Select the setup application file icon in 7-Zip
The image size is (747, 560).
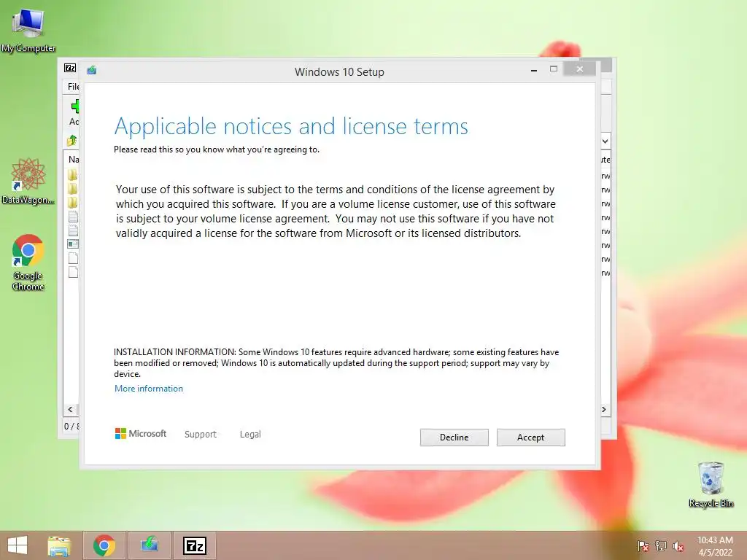73,244
